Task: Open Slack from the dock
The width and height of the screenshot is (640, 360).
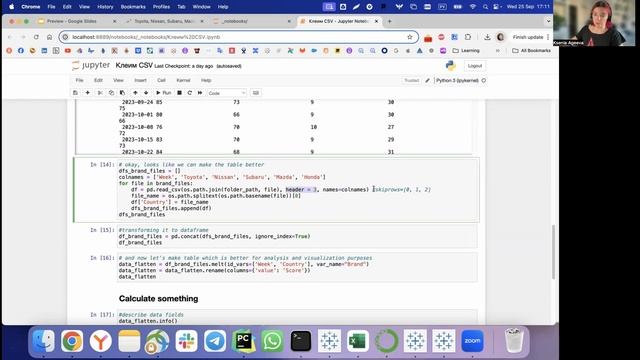Action: [x=187, y=340]
